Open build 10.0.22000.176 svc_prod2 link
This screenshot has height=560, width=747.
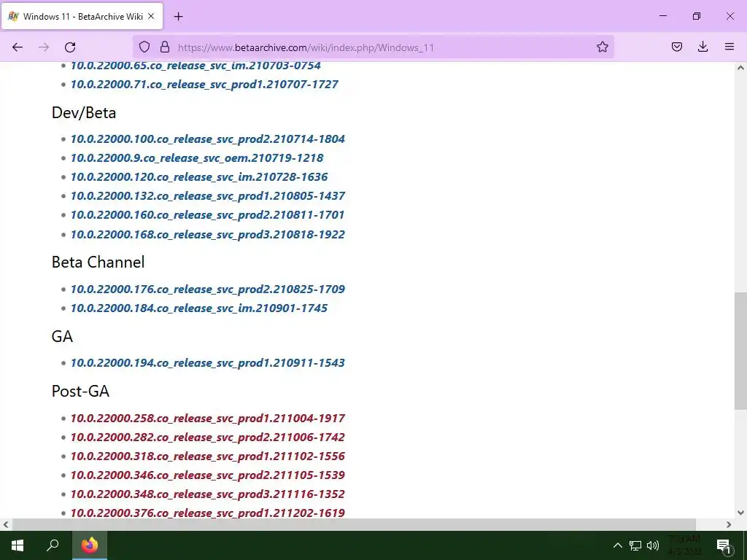coord(208,289)
